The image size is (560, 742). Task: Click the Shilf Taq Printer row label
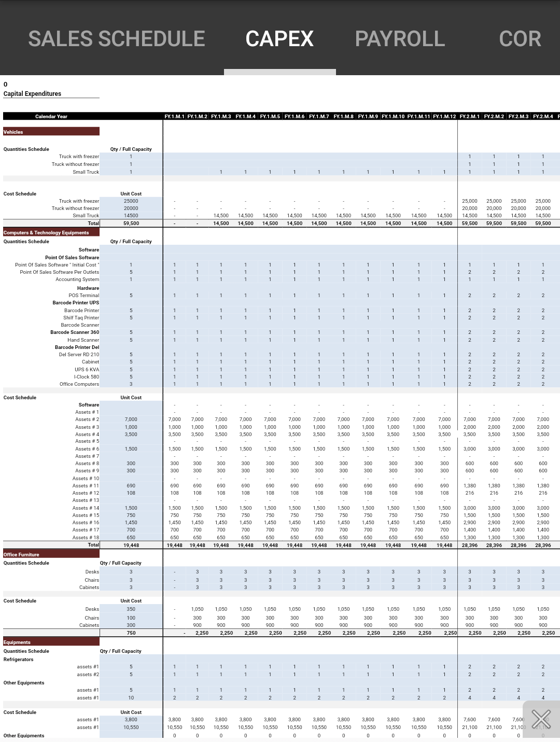coord(81,318)
